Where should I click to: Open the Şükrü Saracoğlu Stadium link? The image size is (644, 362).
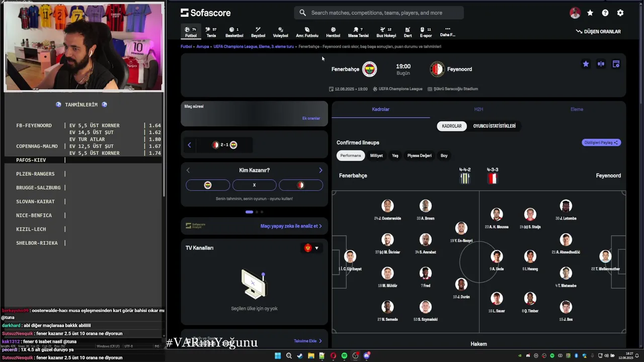pyautogui.click(x=453, y=89)
